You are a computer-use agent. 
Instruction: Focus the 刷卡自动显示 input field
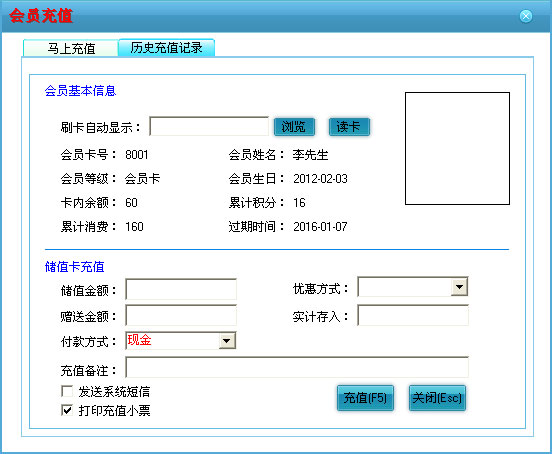click(x=209, y=126)
